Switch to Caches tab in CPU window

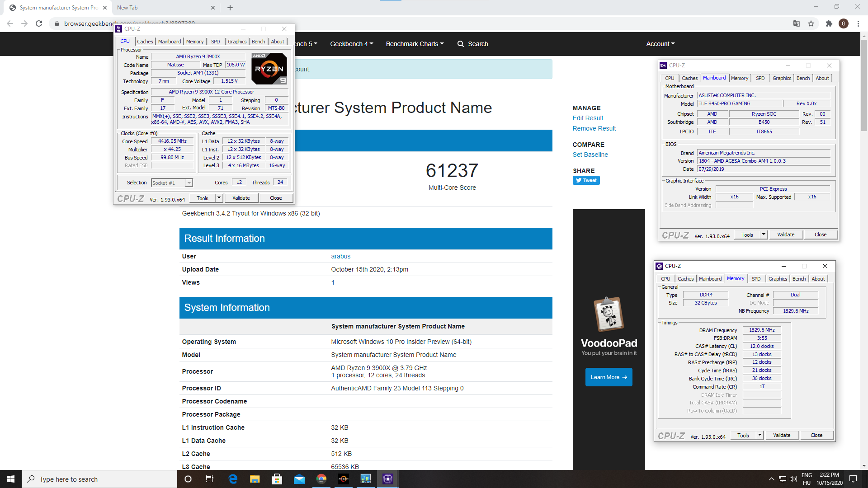point(145,42)
